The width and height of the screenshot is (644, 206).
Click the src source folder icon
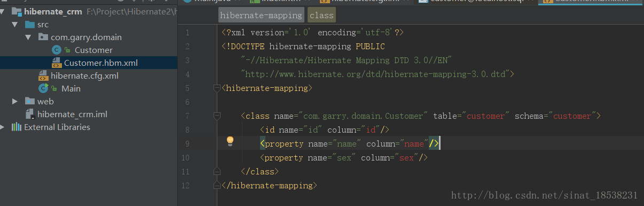pyautogui.click(x=29, y=24)
